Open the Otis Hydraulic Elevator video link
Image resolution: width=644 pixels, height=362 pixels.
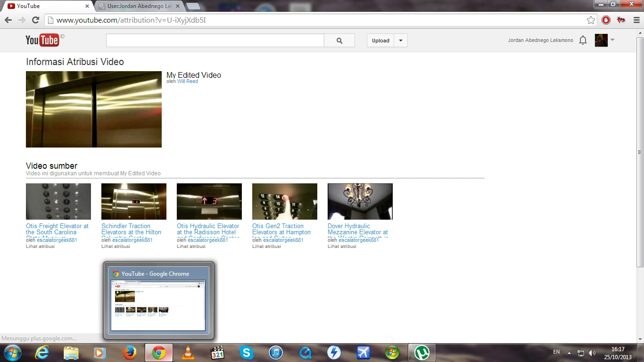pos(208,229)
